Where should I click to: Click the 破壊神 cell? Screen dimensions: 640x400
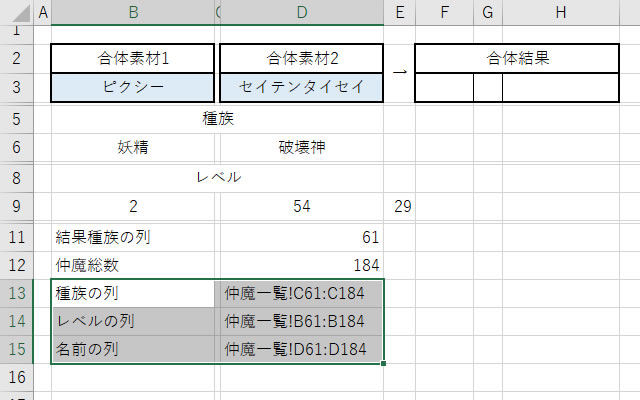(302, 147)
